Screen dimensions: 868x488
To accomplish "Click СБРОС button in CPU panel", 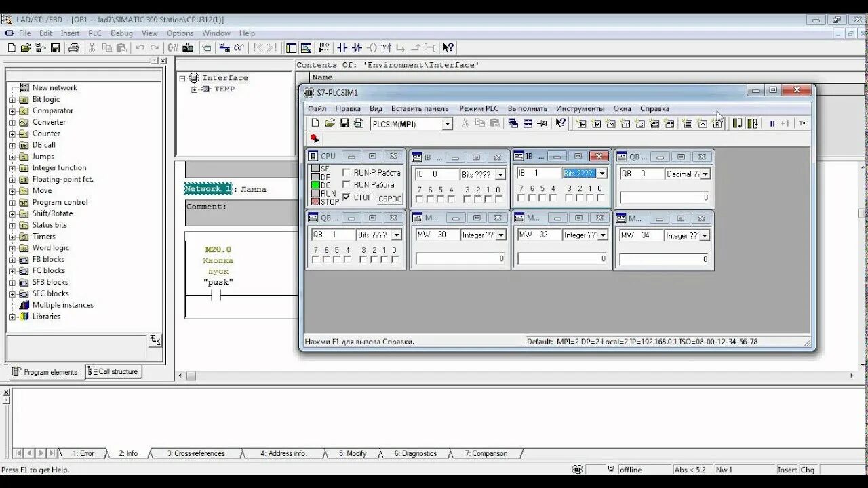I will click(390, 199).
